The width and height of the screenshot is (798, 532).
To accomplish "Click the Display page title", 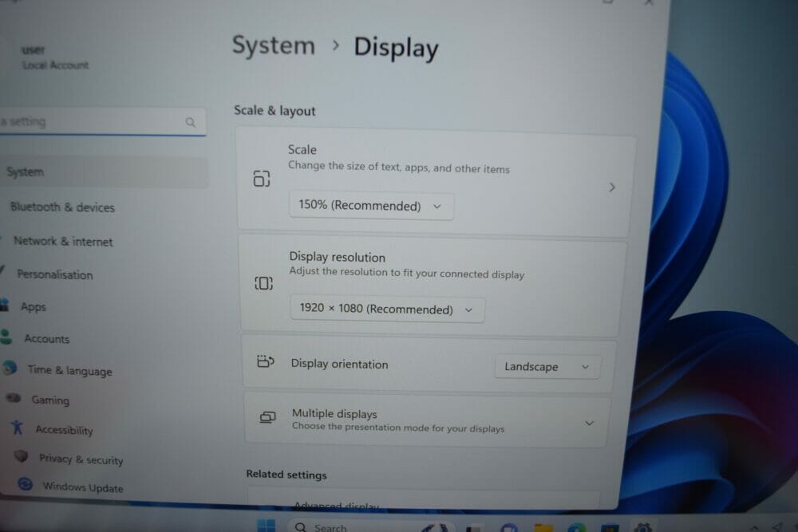I will (396, 48).
